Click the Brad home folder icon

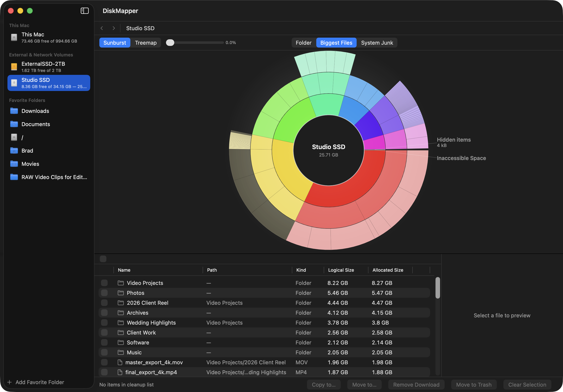click(14, 151)
